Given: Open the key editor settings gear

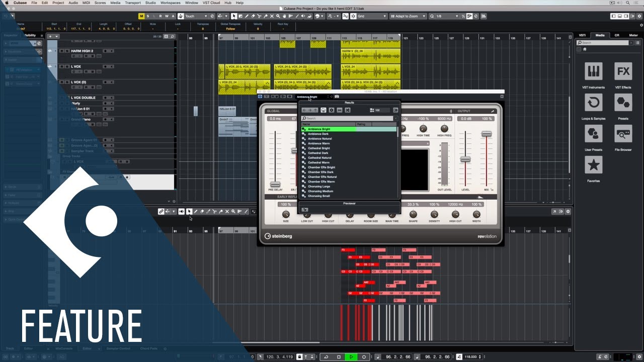Looking at the screenshot, I should [x=568, y=212].
